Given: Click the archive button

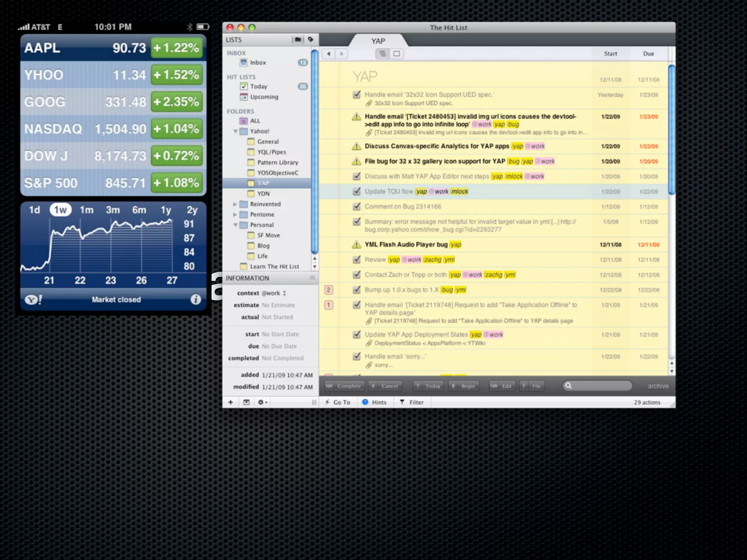Looking at the screenshot, I should (x=658, y=386).
